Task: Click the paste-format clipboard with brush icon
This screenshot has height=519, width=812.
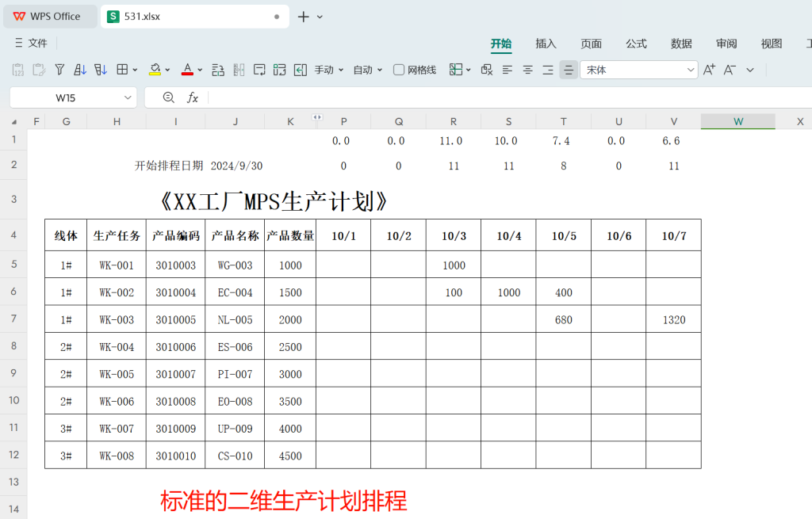Action: click(39, 70)
